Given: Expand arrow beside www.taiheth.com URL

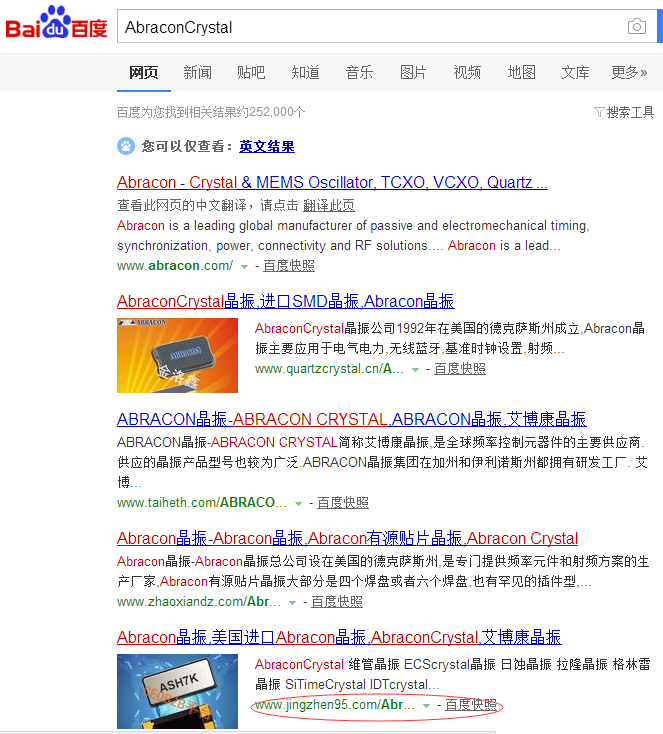Looking at the screenshot, I should coord(298,504).
